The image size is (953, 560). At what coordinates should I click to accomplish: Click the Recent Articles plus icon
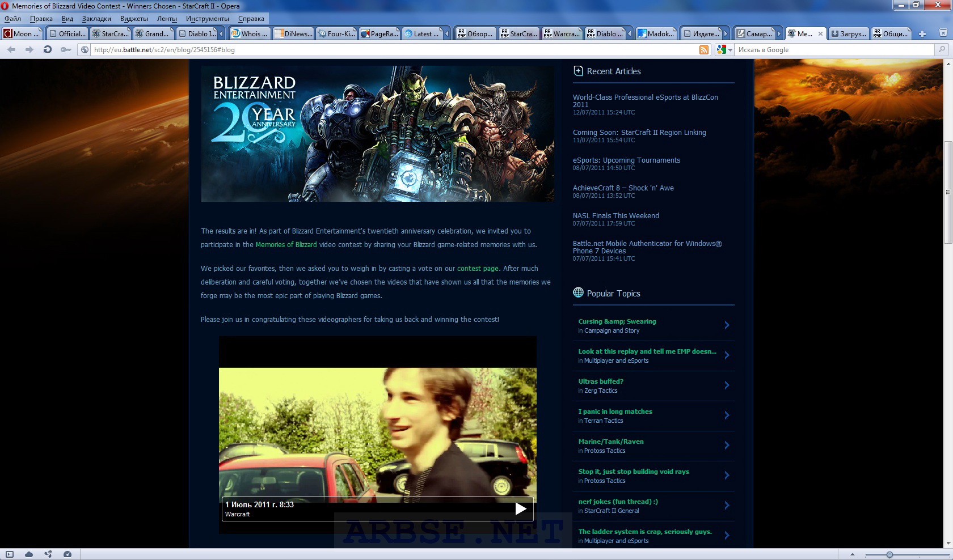coord(578,71)
